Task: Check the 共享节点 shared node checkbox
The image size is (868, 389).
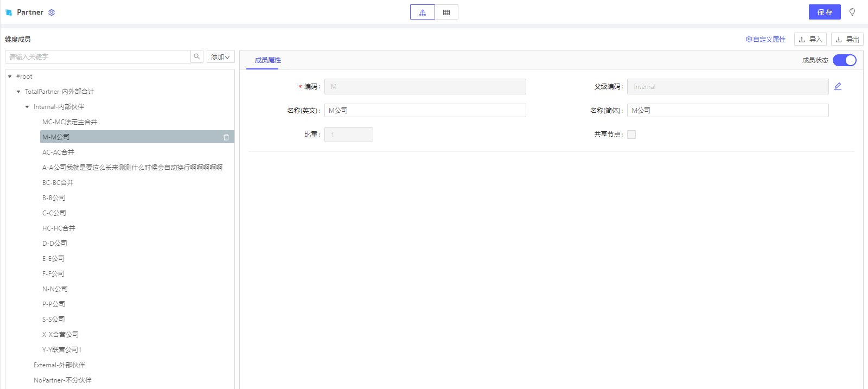Action: (631, 135)
